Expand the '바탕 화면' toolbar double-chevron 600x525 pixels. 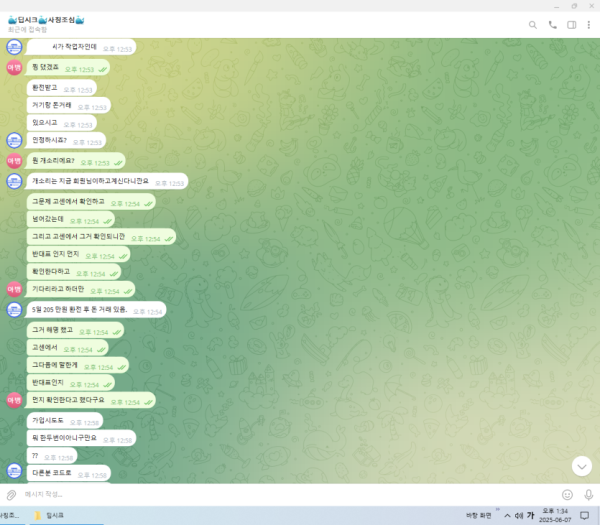pos(498,510)
